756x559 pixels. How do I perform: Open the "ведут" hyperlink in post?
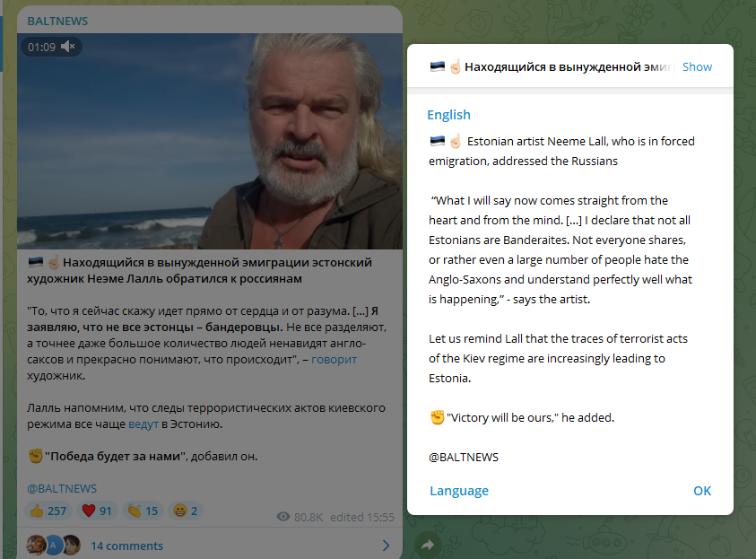(x=143, y=424)
